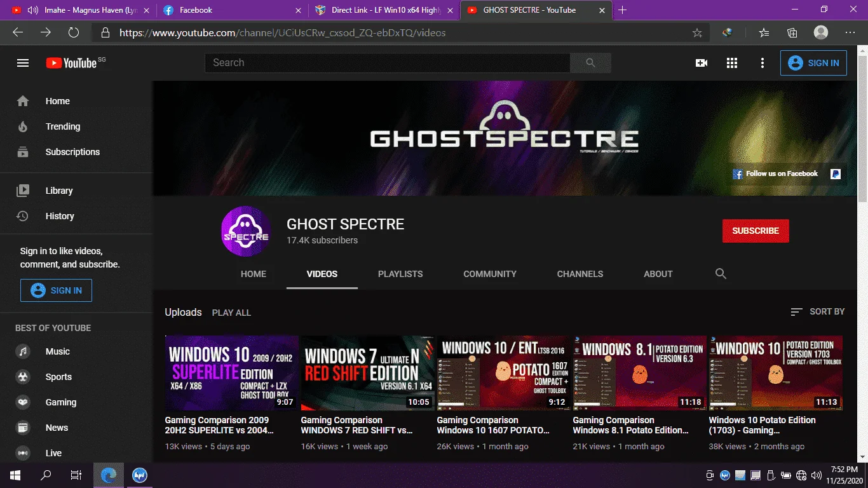Open the COMMUNITY tab
Image resolution: width=868 pixels, height=488 pixels.
click(x=490, y=274)
